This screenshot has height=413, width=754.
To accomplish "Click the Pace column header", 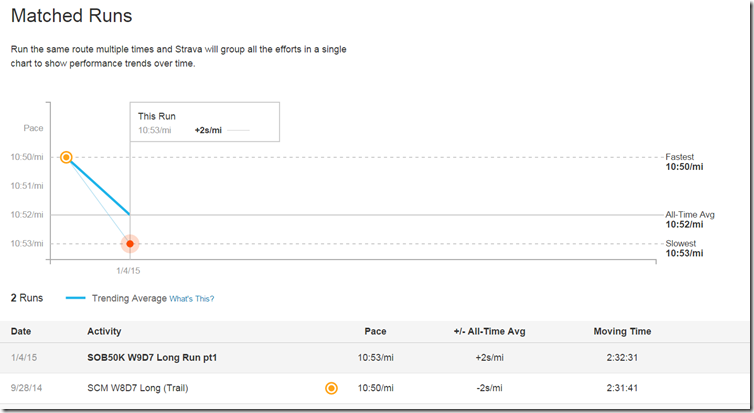I will [x=375, y=331].
